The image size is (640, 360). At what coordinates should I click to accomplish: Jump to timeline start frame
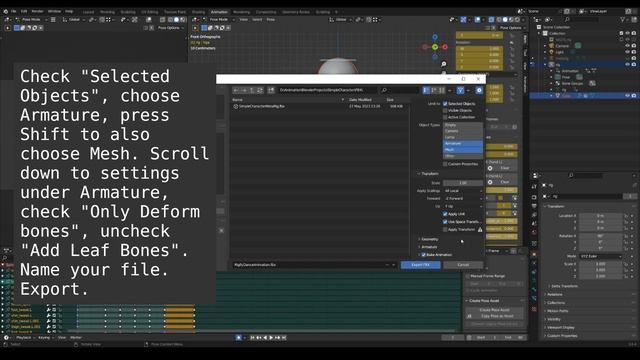252,338
